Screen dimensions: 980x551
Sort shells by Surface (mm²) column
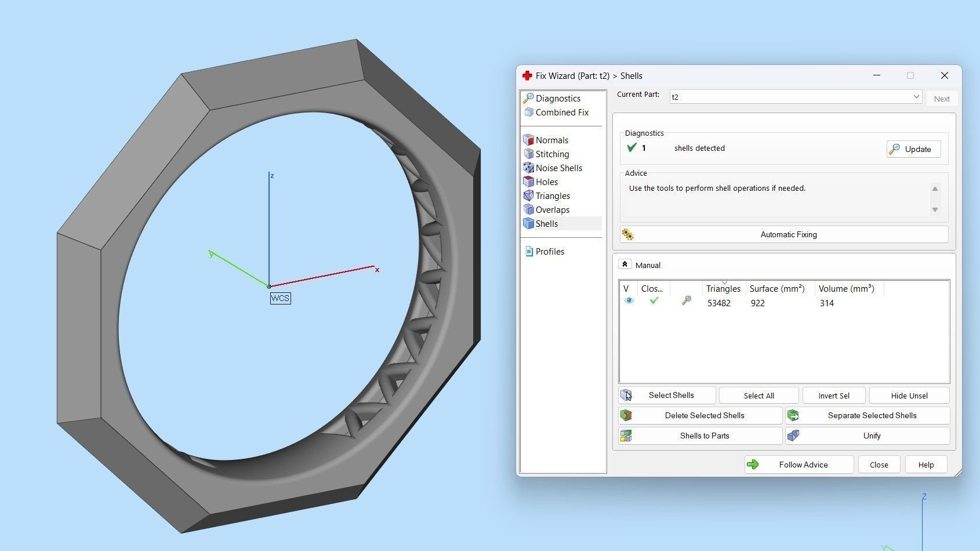[777, 289]
